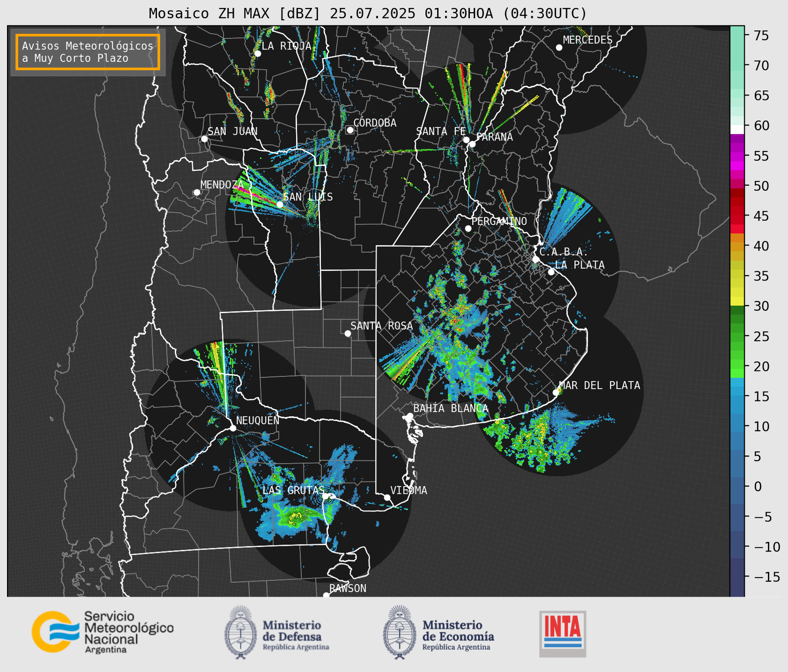Click the colorbar label 70
This screenshot has width=788, height=672.
(761, 65)
